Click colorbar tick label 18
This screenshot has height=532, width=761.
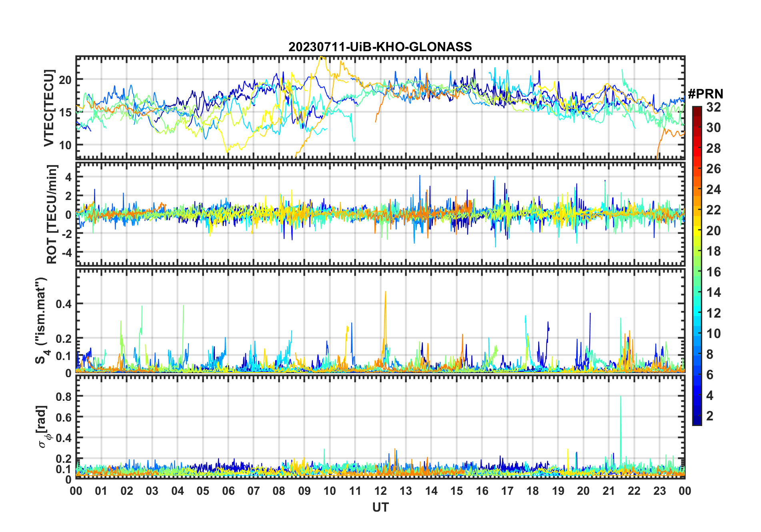(x=713, y=251)
